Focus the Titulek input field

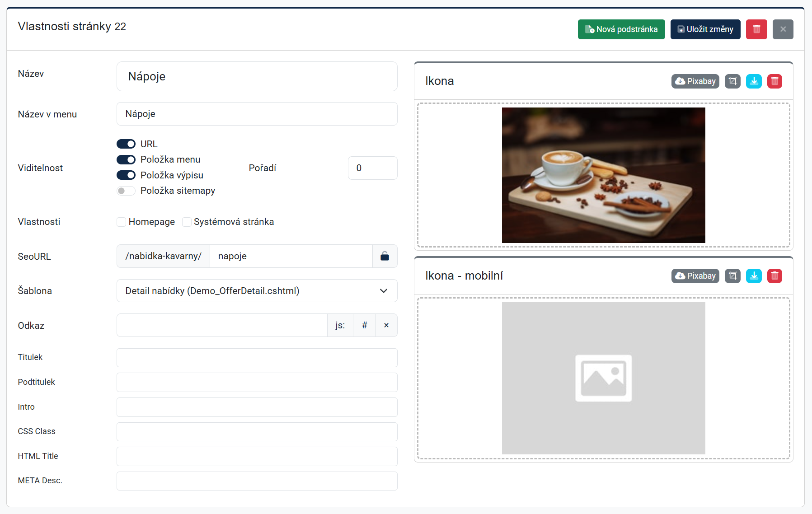[257, 358]
